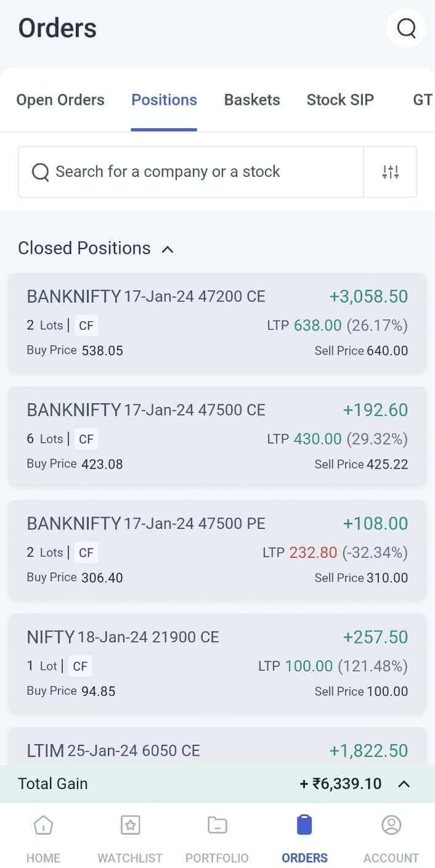Switch to Open Orders tab
The width and height of the screenshot is (435, 868).
[60, 100]
